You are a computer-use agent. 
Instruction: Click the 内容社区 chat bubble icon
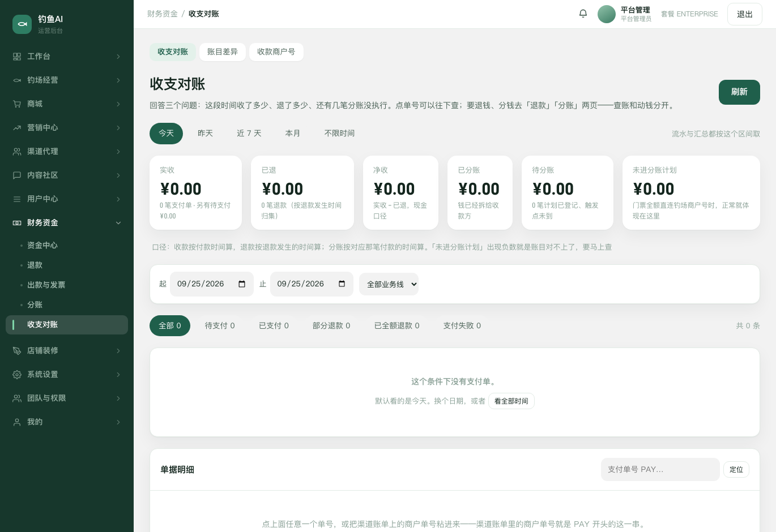(17, 175)
